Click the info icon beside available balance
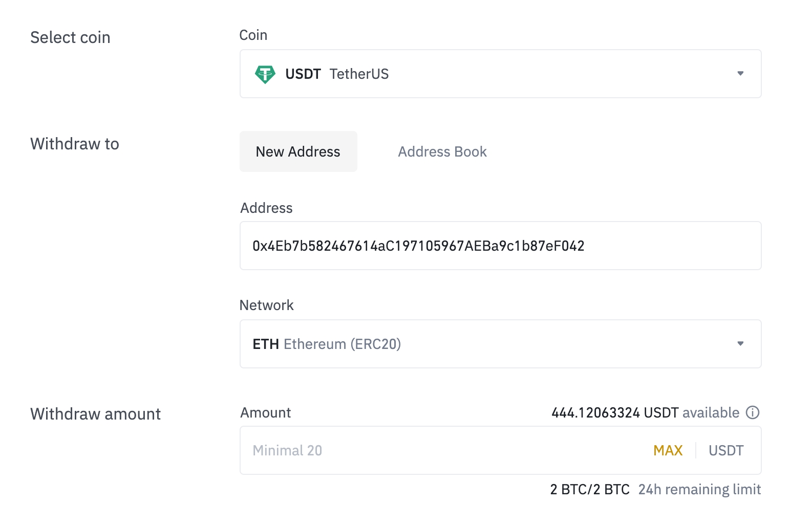Image resolution: width=812 pixels, height=526 pixels. coord(753,412)
